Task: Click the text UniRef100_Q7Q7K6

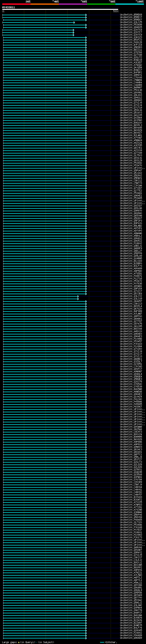Action: tap(131, 52)
